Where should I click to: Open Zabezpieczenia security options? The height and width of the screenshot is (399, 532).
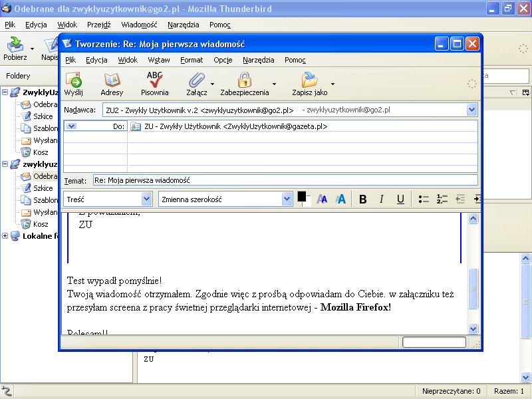click(245, 84)
